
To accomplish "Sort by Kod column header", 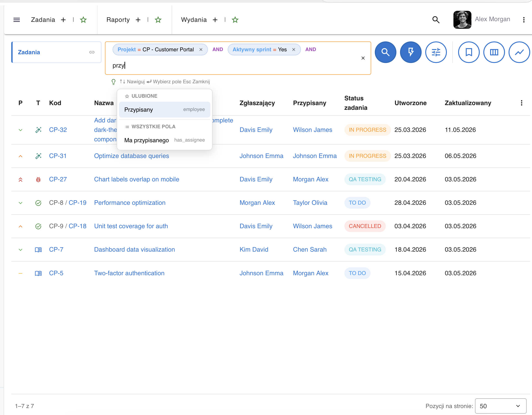I will pos(55,103).
